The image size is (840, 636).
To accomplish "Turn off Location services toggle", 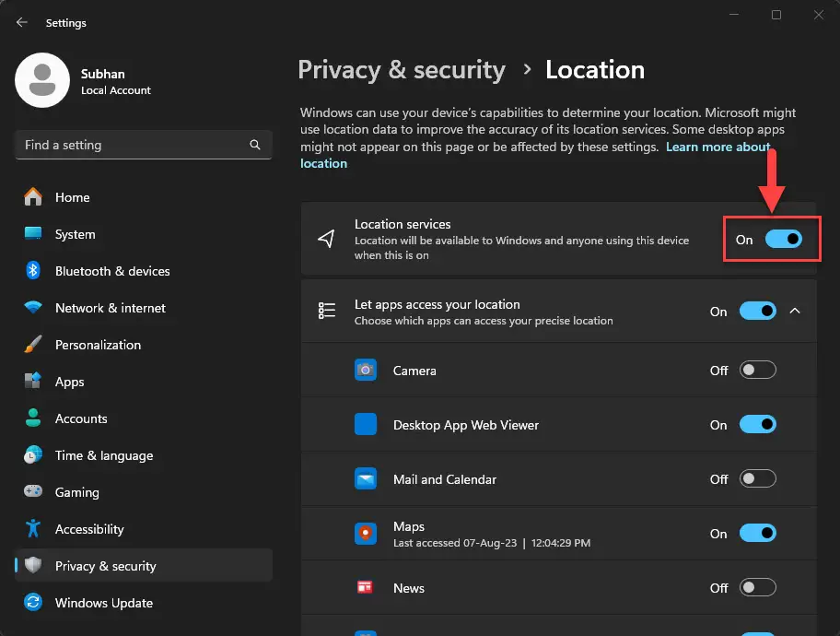I will click(783, 239).
